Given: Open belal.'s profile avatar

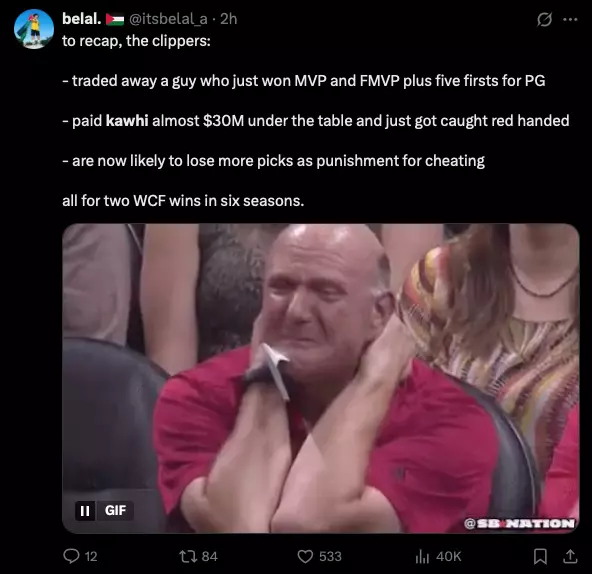Looking at the screenshot, I should click(x=34, y=29).
